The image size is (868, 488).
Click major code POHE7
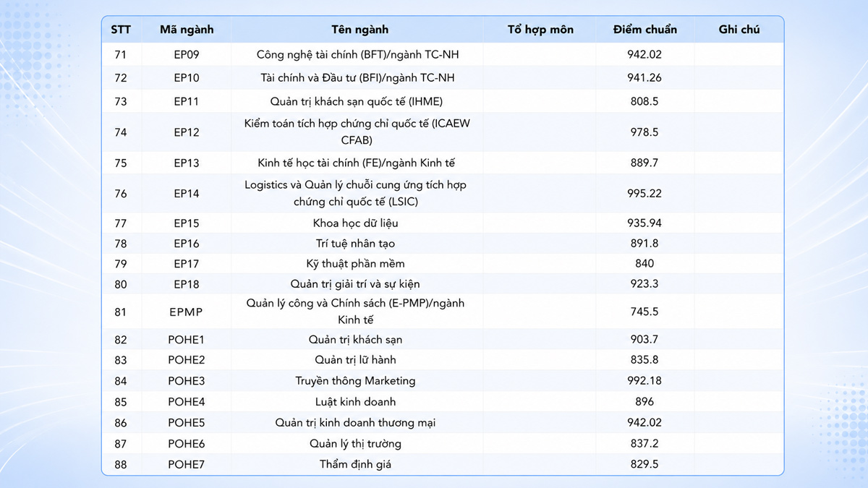(187, 464)
